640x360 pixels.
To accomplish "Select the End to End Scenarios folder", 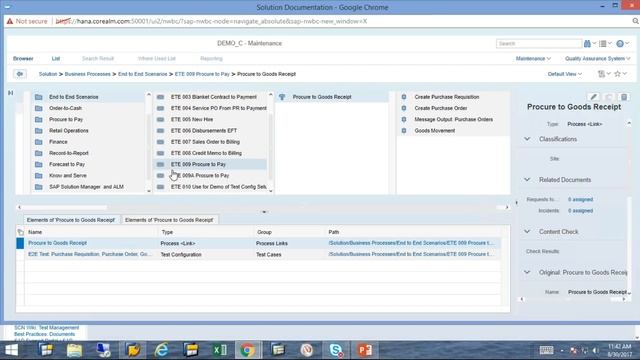I will [73, 97].
